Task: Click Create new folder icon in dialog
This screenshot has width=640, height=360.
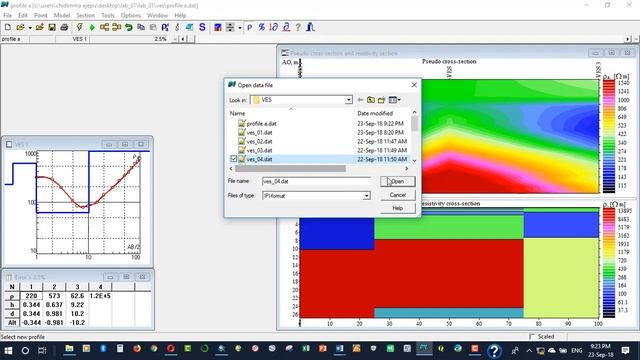Action: click(x=382, y=100)
